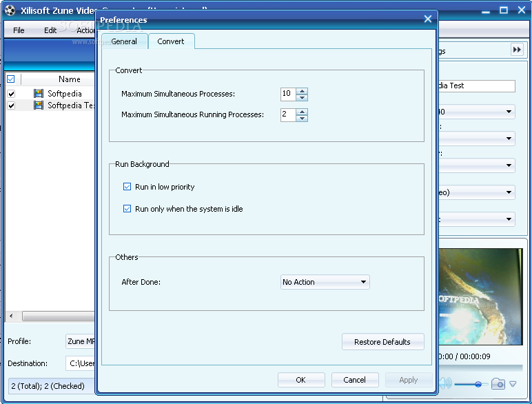This screenshot has width=532, height=404.
Task: Open the last dropdown in the settings panel
Action: [476, 219]
